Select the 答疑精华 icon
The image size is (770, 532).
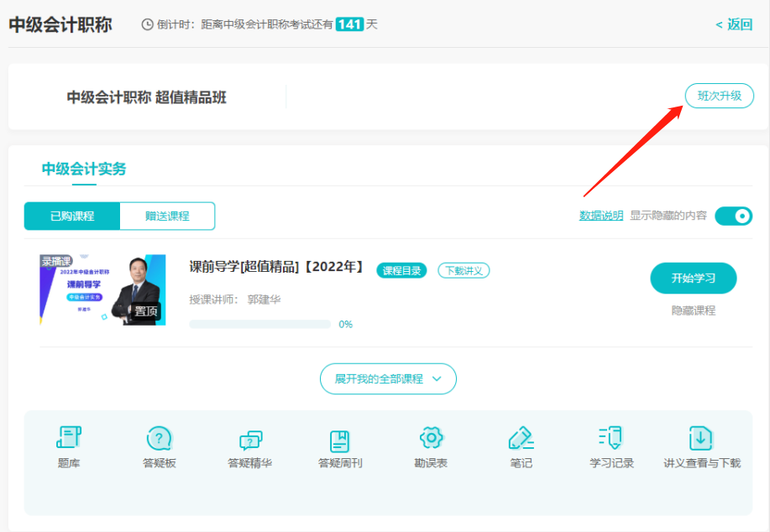coord(249,446)
